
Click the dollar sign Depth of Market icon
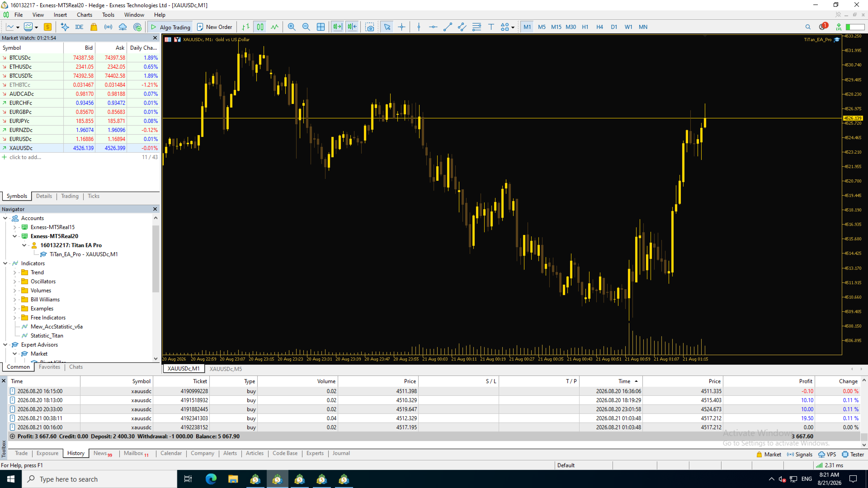(47, 27)
